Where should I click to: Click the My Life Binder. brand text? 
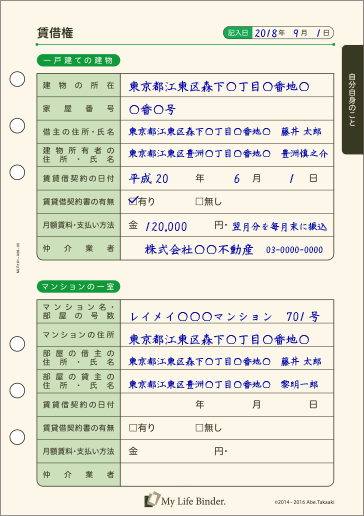[x=193, y=501]
